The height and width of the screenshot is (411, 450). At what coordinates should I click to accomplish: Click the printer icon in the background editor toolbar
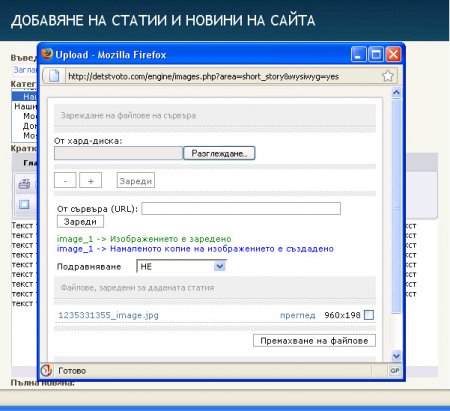click(24, 184)
